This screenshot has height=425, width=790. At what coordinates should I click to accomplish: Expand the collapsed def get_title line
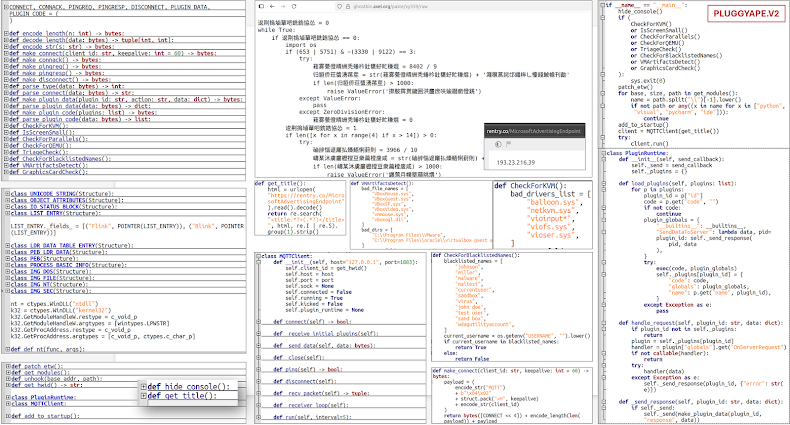click(x=143, y=395)
